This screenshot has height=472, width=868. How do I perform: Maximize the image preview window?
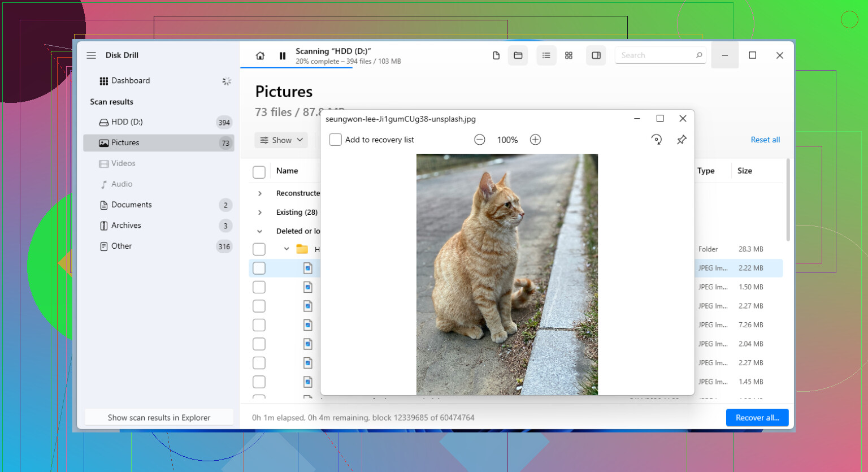[659, 118]
